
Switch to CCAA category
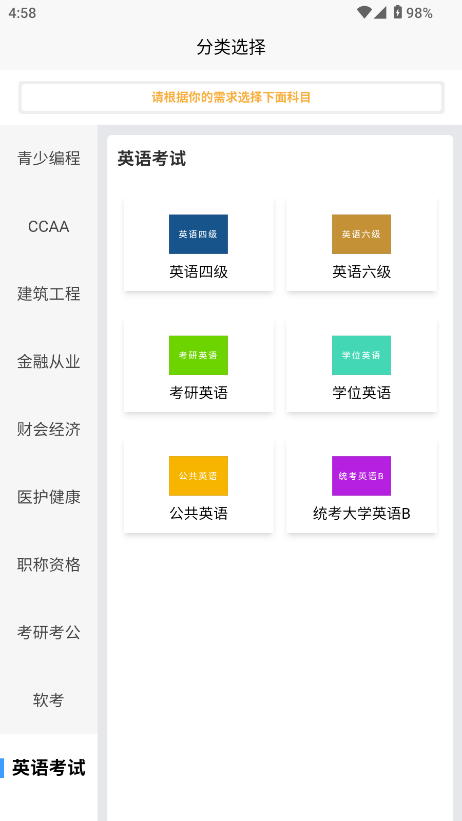pos(49,226)
